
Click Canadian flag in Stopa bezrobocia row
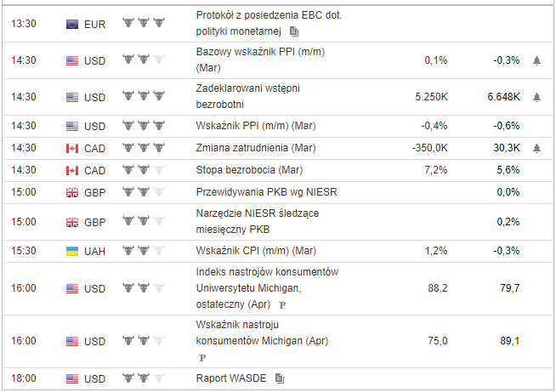click(x=72, y=170)
